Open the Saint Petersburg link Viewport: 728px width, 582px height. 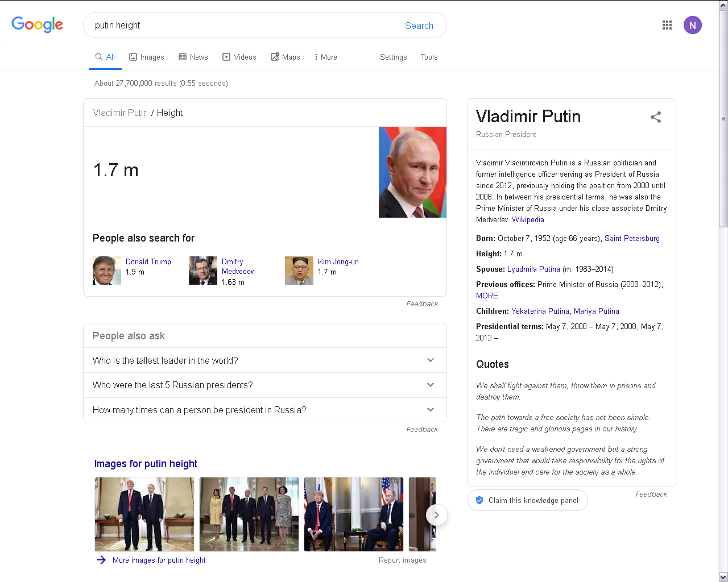pyautogui.click(x=632, y=238)
